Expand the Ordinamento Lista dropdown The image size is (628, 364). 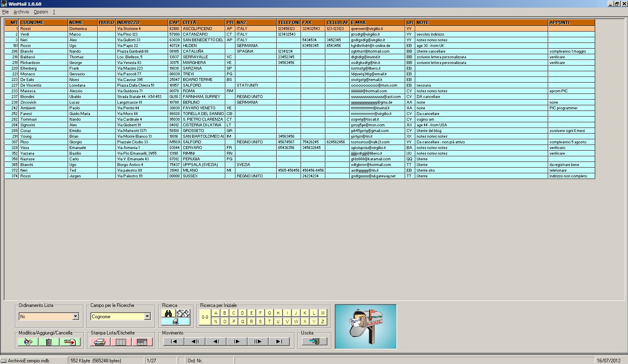pos(75,316)
